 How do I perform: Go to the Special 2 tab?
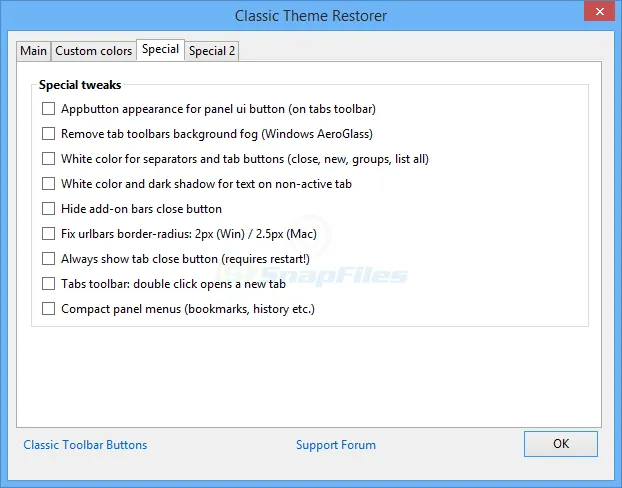[212, 51]
